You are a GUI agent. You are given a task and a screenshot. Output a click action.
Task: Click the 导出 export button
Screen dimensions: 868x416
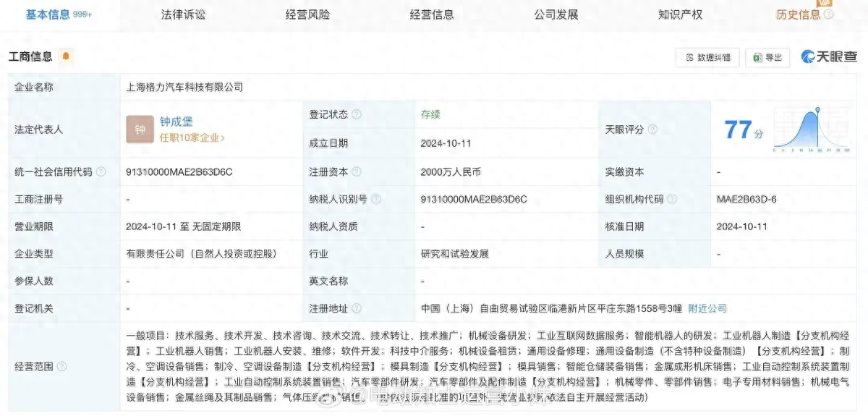(x=767, y=58)
